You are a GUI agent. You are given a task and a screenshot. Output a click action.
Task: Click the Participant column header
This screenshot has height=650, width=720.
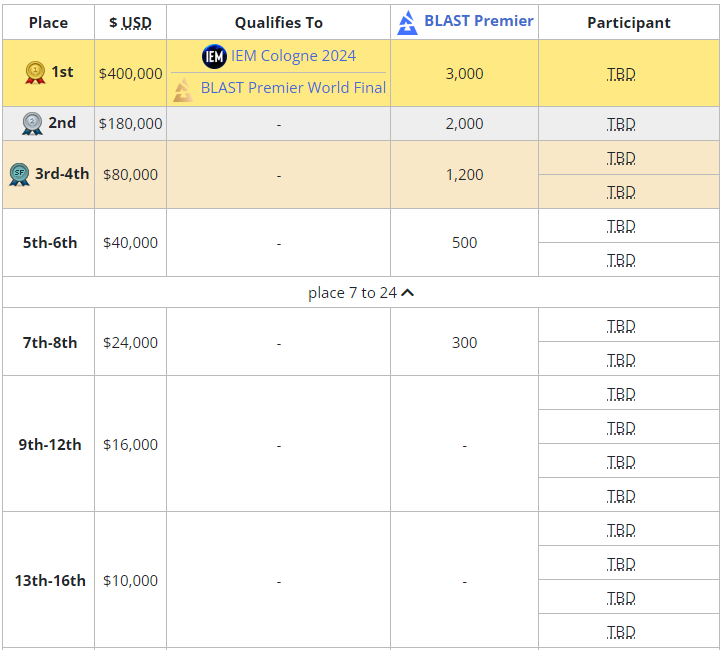[x=628, y=22]
